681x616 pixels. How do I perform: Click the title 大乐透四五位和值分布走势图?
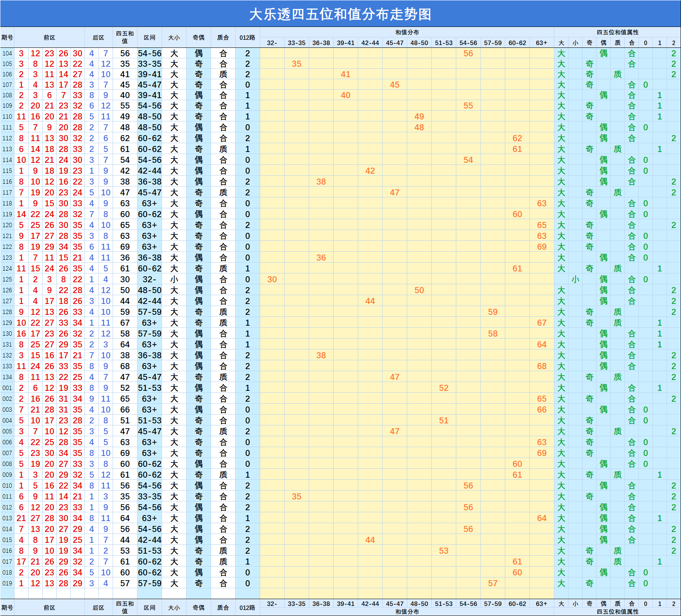340,14
